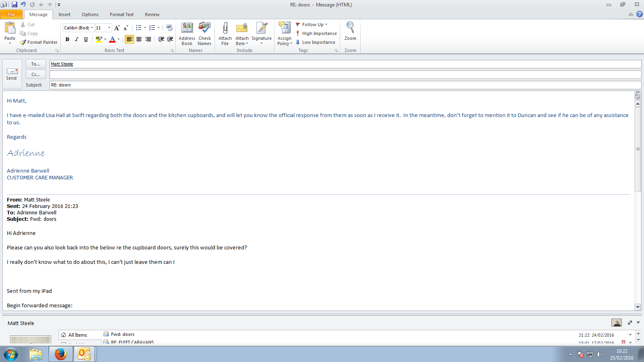Apply the yellow text highlight color

(x=99, y=39)
